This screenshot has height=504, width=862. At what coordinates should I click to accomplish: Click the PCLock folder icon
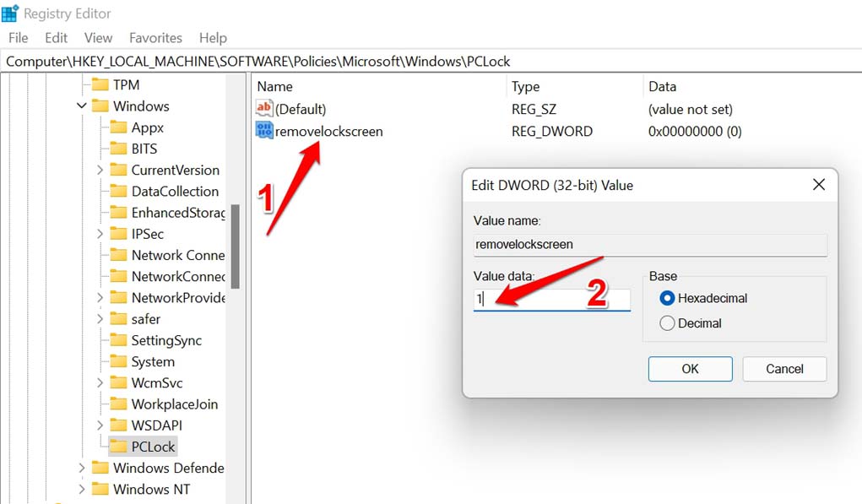click(118, 447)
